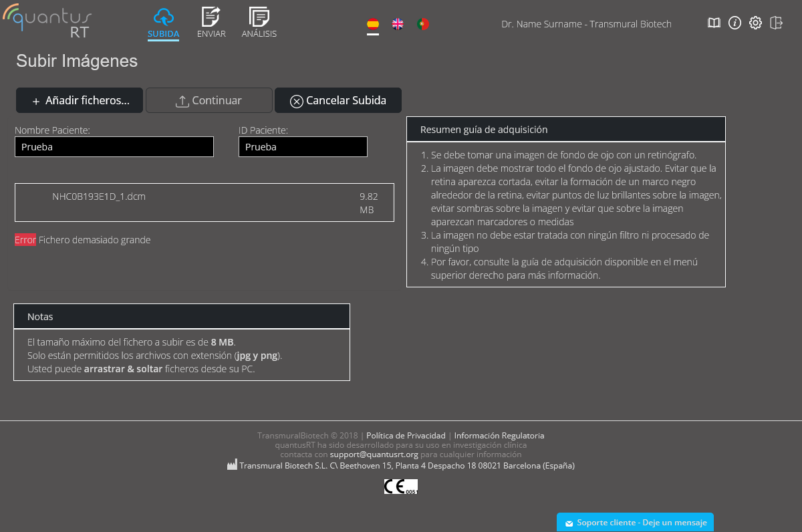Viewport: 802px width, 532px height.
Task: Open the acquisition guide book icon
Action: [714, 23]
